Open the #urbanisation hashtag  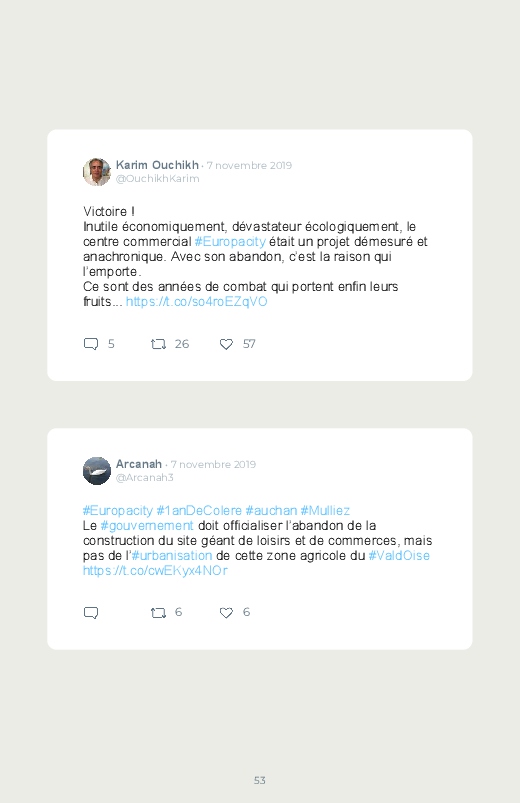tap(172, 555)
